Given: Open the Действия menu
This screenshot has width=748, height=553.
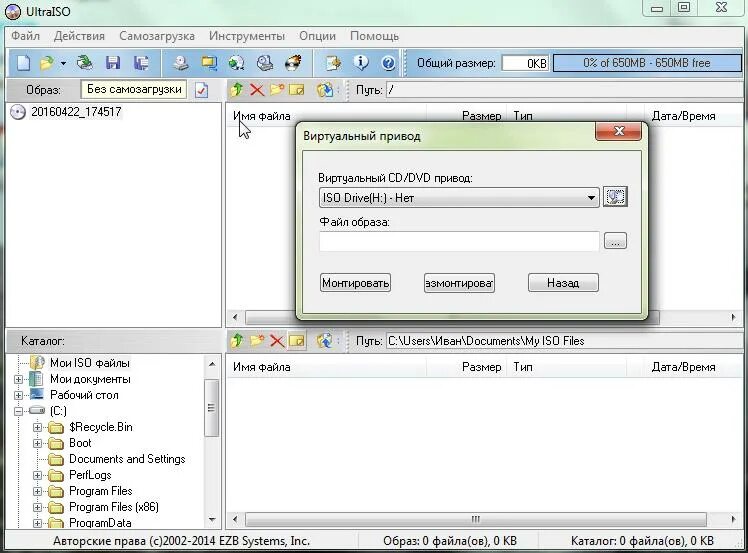Looking at the screenshot, I should tap(79, 36).
